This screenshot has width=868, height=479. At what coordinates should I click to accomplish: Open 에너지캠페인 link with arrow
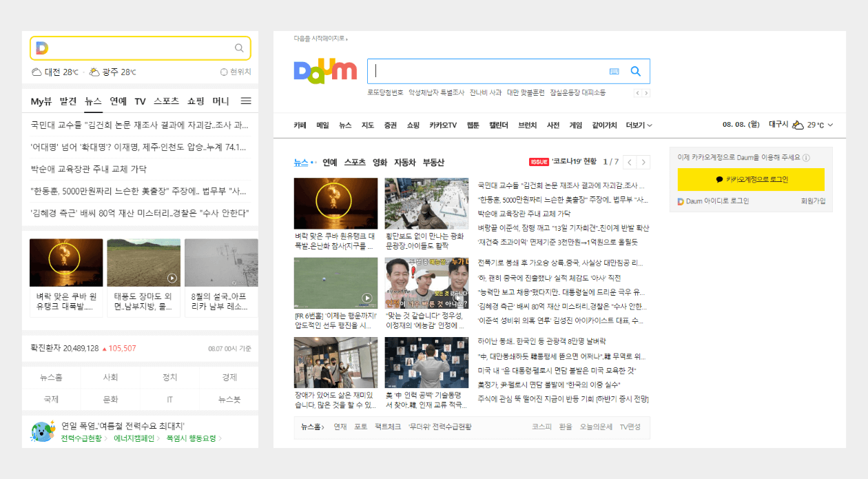(136, 438)
